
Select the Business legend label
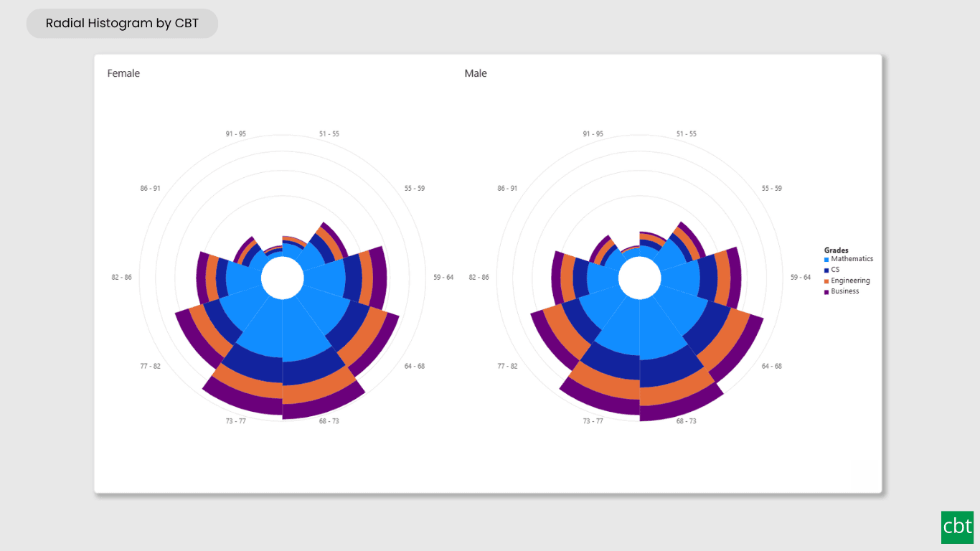click(x=845, y=291)
